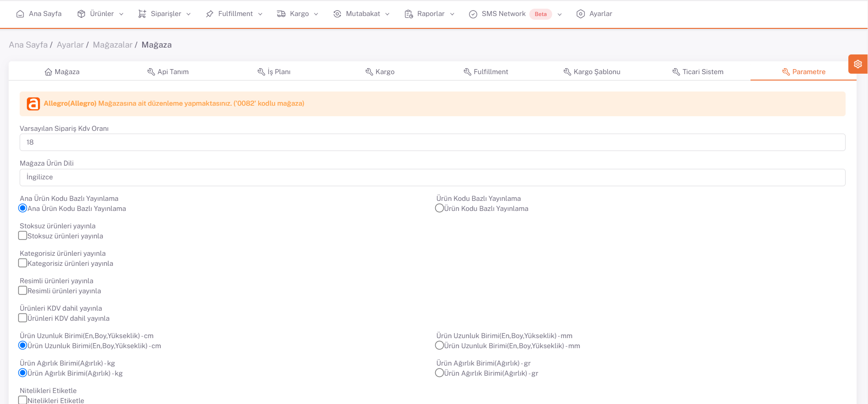Click the Mağaza tab house icon
This screenshot has width=868, height=404.
[x=48, y=72]
